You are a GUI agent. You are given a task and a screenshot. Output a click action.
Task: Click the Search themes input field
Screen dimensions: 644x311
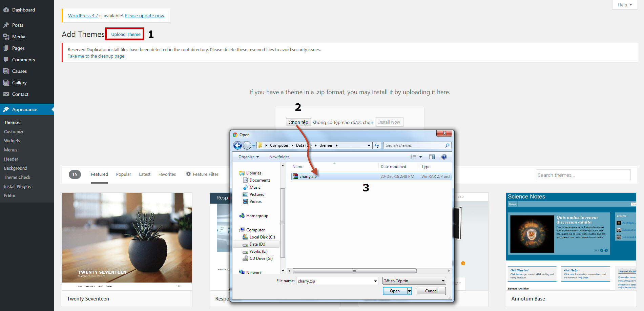583,175
